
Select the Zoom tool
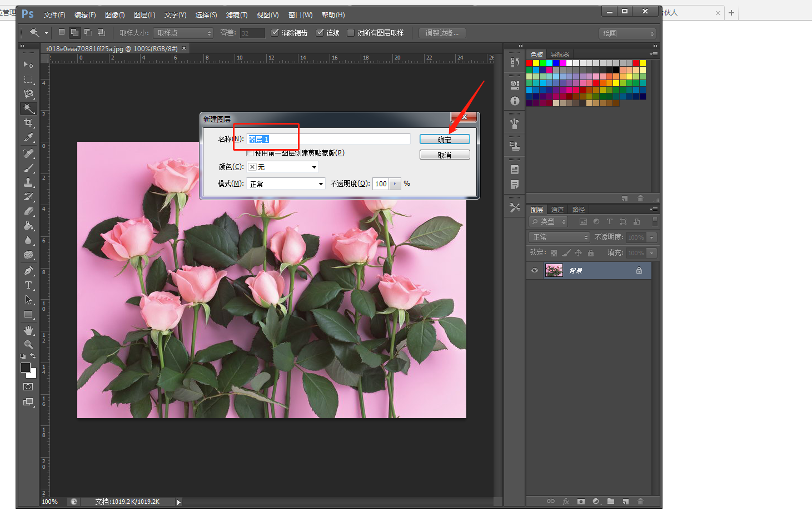click(28, 345)
